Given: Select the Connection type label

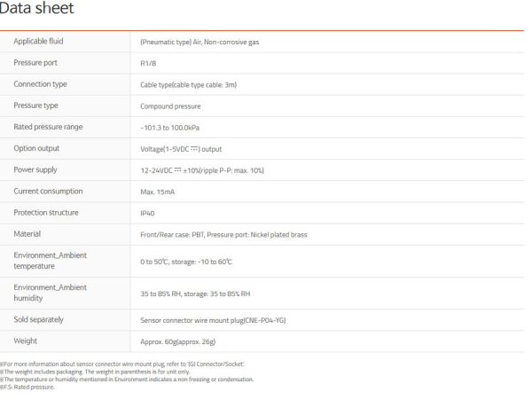Looking at the screenshot, I should (40, 84).
